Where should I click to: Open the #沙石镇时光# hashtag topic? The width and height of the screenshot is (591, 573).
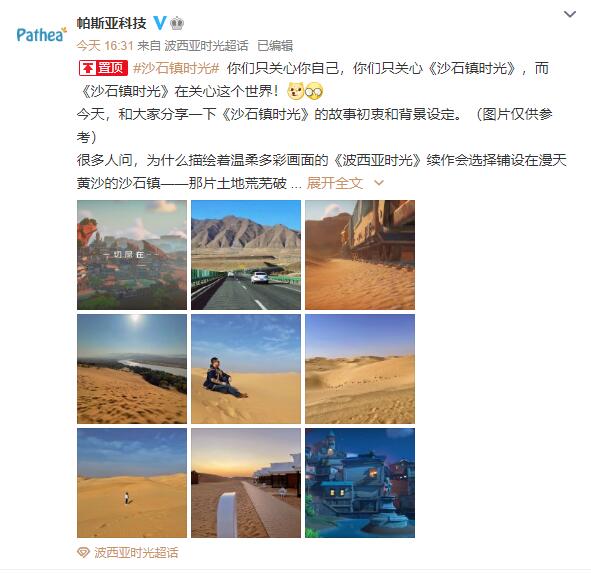point(176,68)
